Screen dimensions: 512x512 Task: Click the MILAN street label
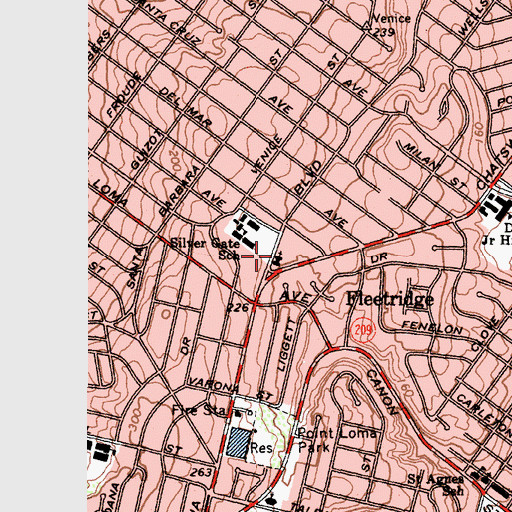coord(421,156)
